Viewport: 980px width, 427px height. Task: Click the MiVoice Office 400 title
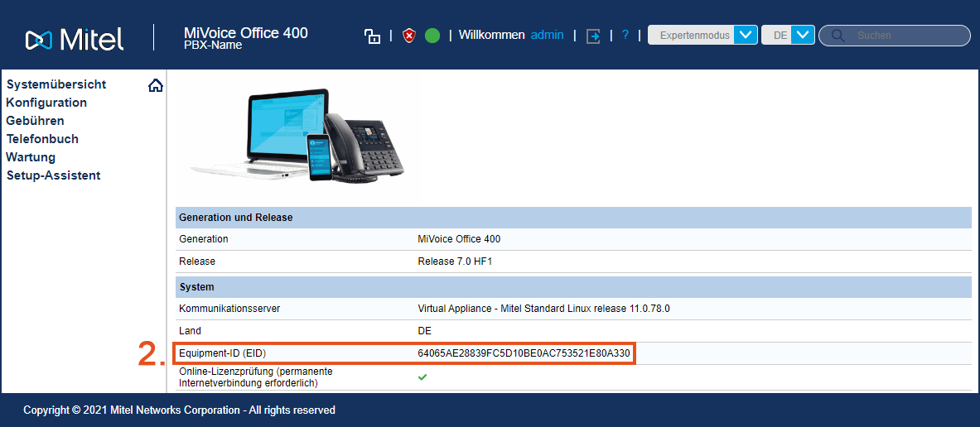pyautogui.click(x=246, y=33)
